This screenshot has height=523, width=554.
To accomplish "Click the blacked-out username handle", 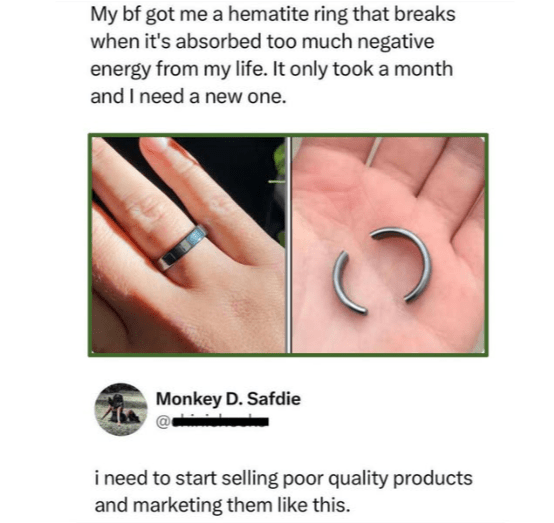I will 220,422.
